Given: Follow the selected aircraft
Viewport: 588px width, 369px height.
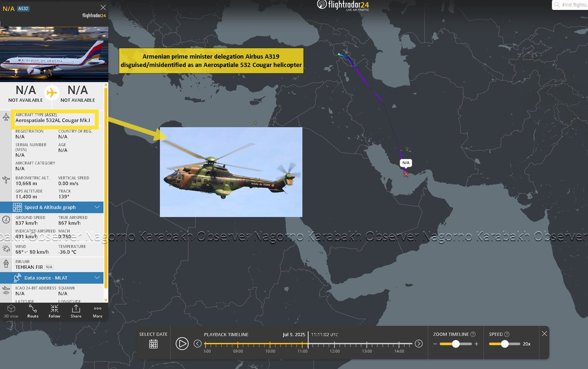Looking at the screenshot, I should pos(54,311).
